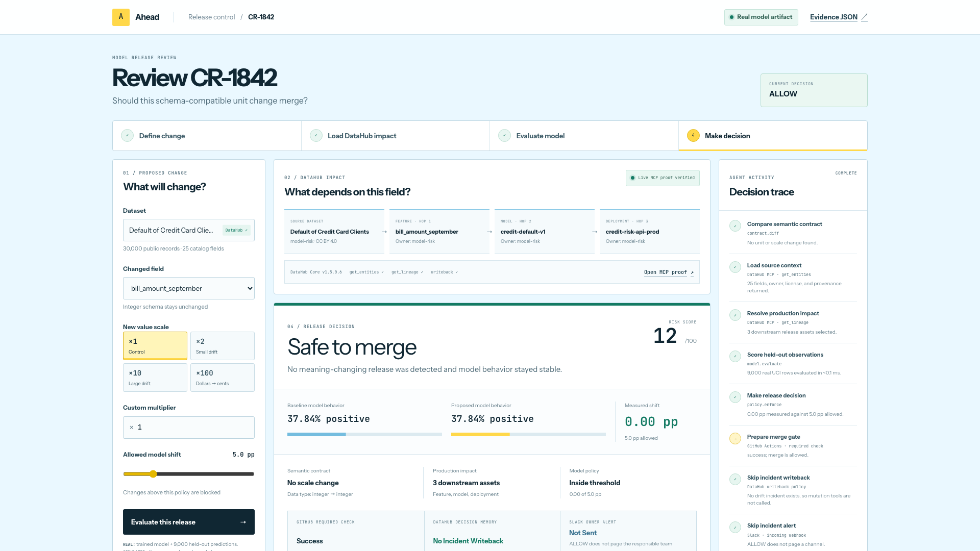Click the Define change step check icon
The width and height of the screenshot is (980, 551).
pyautogui.click(x=127, y=136)
